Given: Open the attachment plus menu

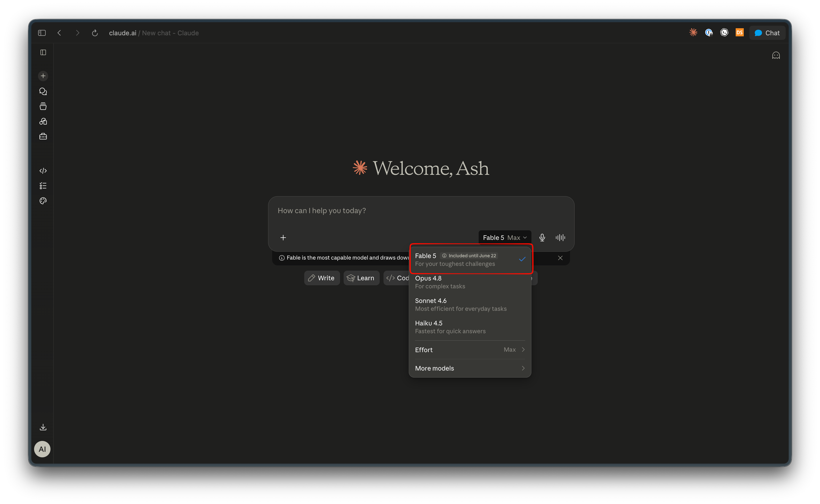Looking at the screenshot, I should point(283,238).
